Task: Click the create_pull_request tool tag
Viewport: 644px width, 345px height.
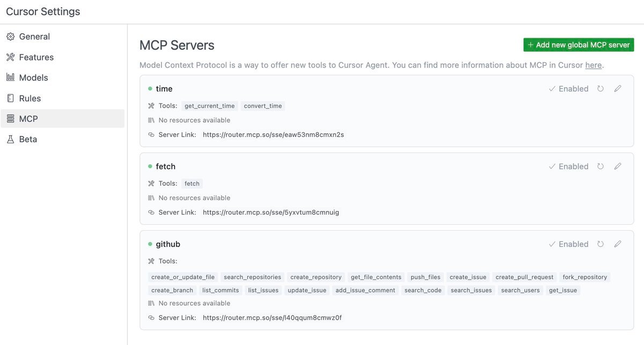Action: tap(524, 277)
